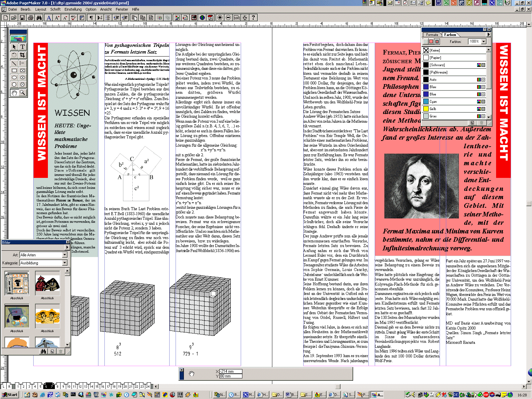Open the Farben palette flyout menu arrow
This screenshot has height=399, width=532.
point(488,35)
